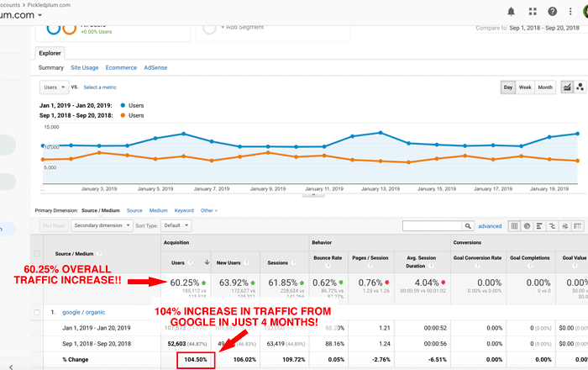Open the Ecommerce metric group
This screenshot has height=370, width=588.
121,67
